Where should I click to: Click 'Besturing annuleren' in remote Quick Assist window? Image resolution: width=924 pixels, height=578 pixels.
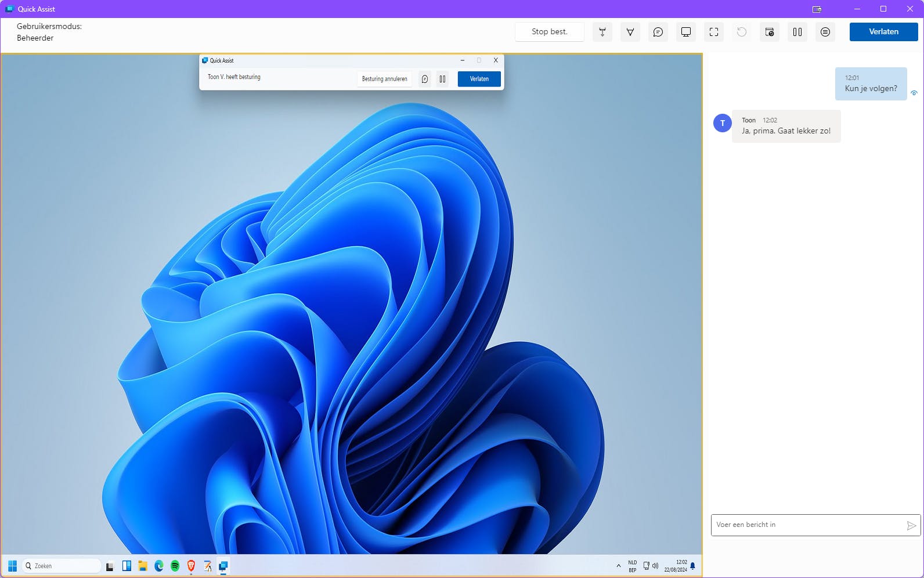384,79
